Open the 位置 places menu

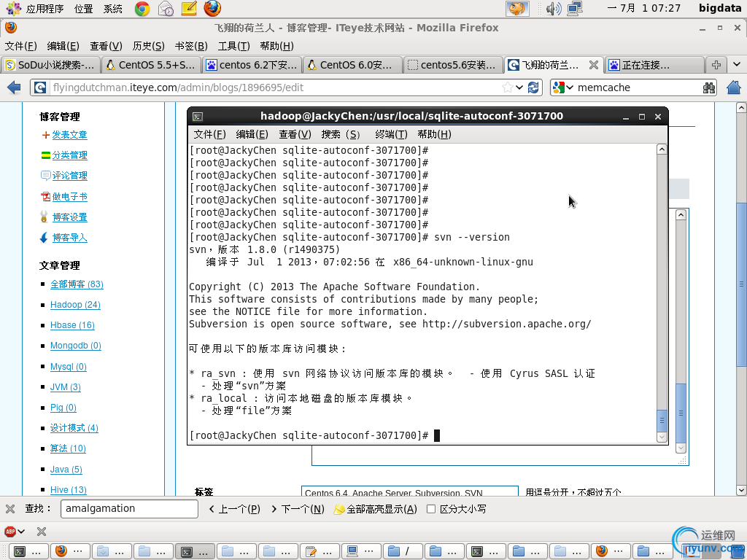click(83, 9)
